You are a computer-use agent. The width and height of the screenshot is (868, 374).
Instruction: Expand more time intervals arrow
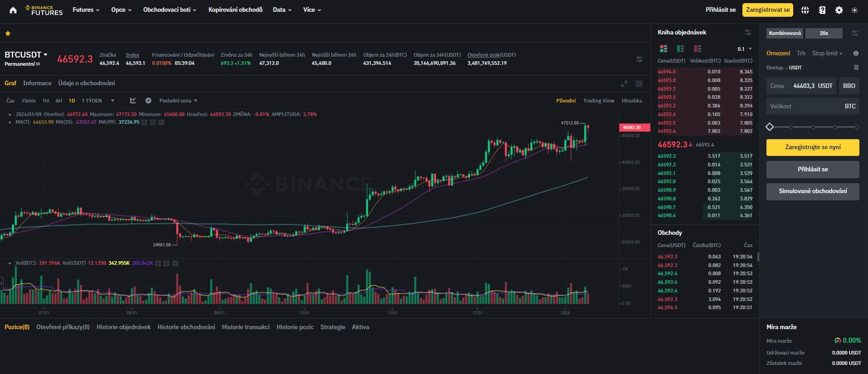(x=112, y=101)
